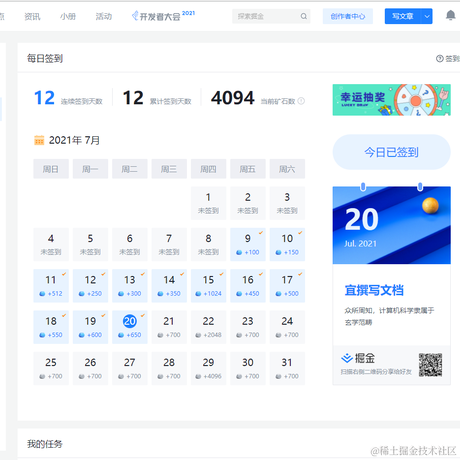The image size is (460, 460).
Task: Open the 小册 nav tab
Action: (68, 16)
